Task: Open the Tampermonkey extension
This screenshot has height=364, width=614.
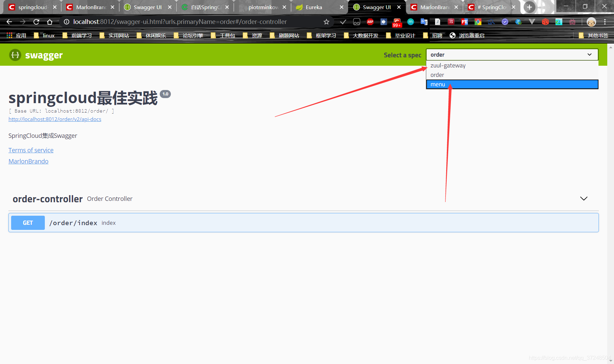Action: tap(357, 22)
